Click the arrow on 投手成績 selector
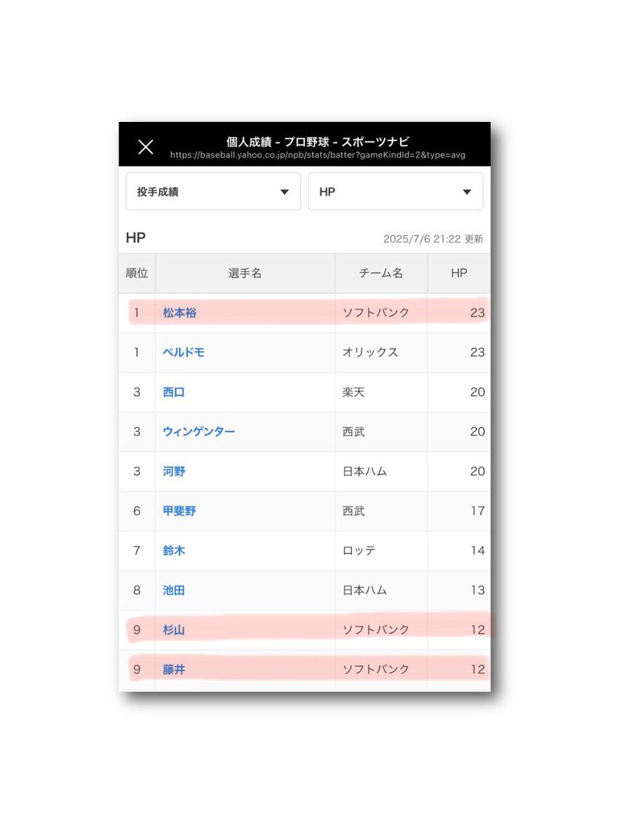 (x=285, y=192)
